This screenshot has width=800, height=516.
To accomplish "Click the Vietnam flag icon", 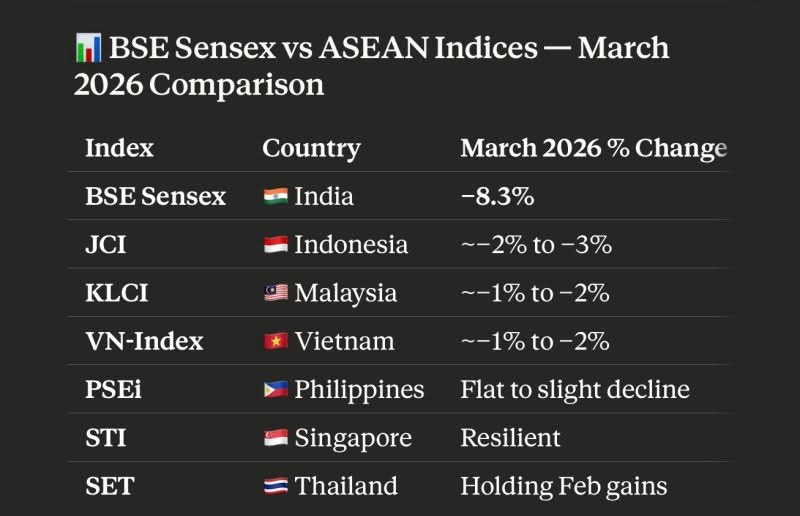I will [x=275, y=341].
